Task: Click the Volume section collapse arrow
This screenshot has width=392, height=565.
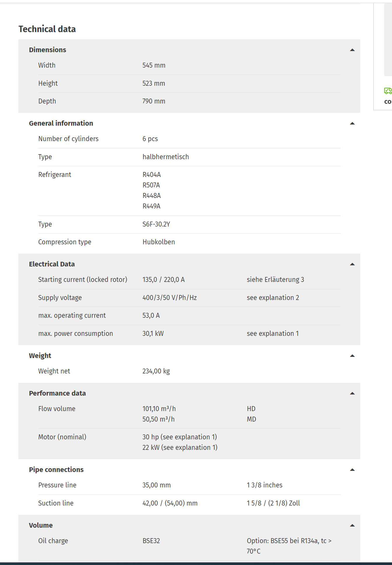Action: (352, 525)
